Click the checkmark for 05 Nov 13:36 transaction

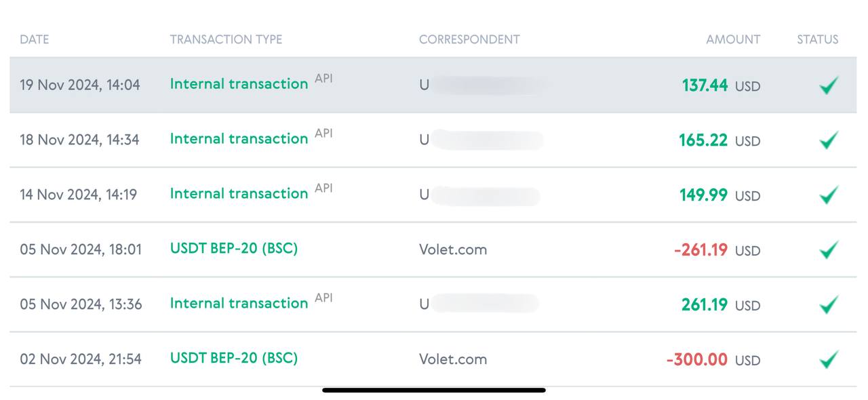[x=828, y=305]
